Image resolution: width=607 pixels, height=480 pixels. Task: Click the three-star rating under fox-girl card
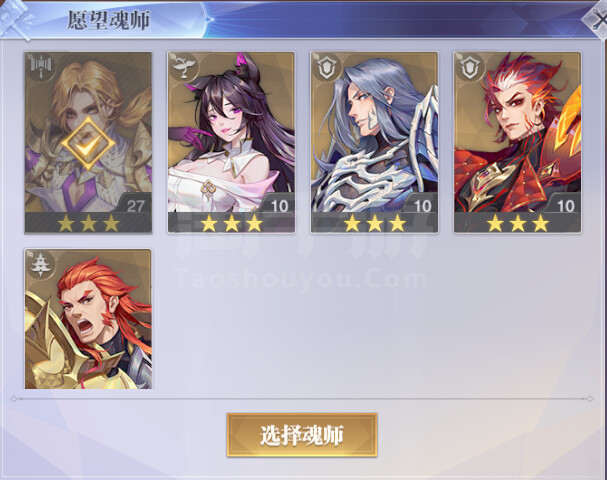(231, 223)
